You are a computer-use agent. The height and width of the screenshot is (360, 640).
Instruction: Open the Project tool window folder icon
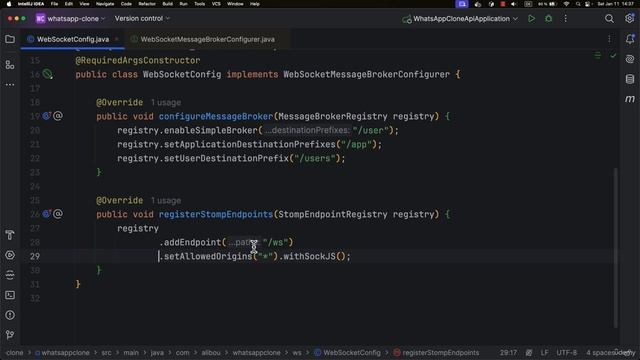click(10, 39)
